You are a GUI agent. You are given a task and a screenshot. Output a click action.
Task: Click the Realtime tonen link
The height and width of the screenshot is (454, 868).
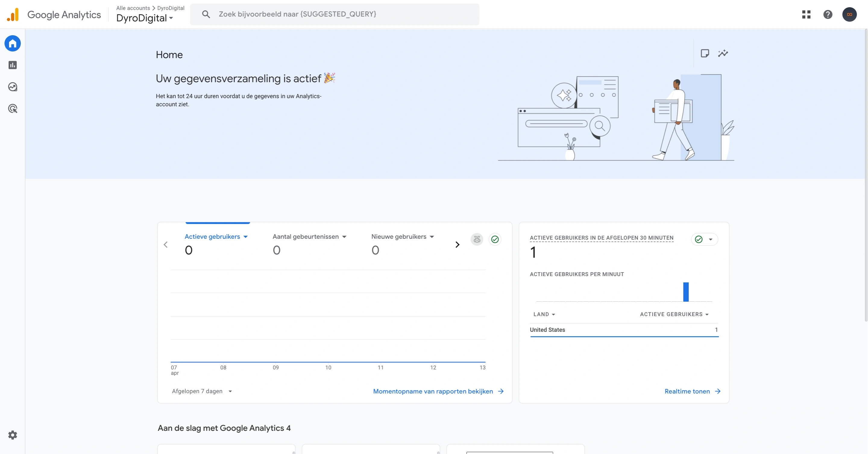coord(693,391)
